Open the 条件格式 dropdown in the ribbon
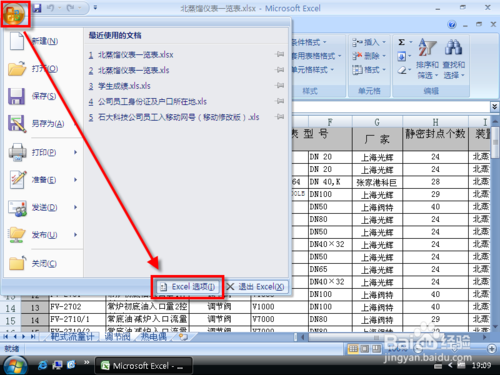Viewport: 500px width, 375px height. pyautogui.click(x=309, y=42)
